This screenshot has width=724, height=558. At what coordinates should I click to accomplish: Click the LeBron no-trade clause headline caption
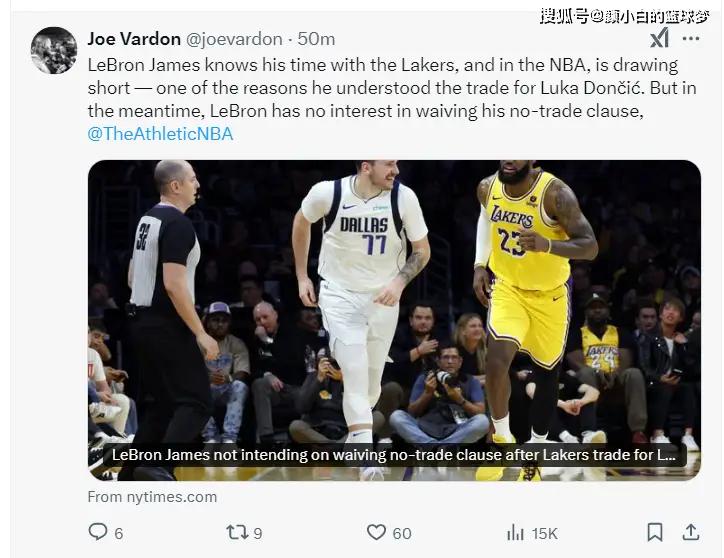(x=394, y=454)
